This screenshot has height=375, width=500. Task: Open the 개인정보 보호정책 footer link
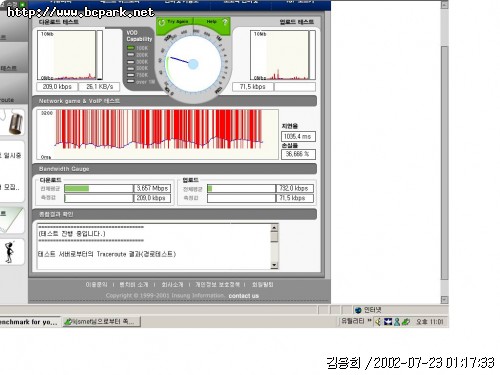tap(217, 284)
